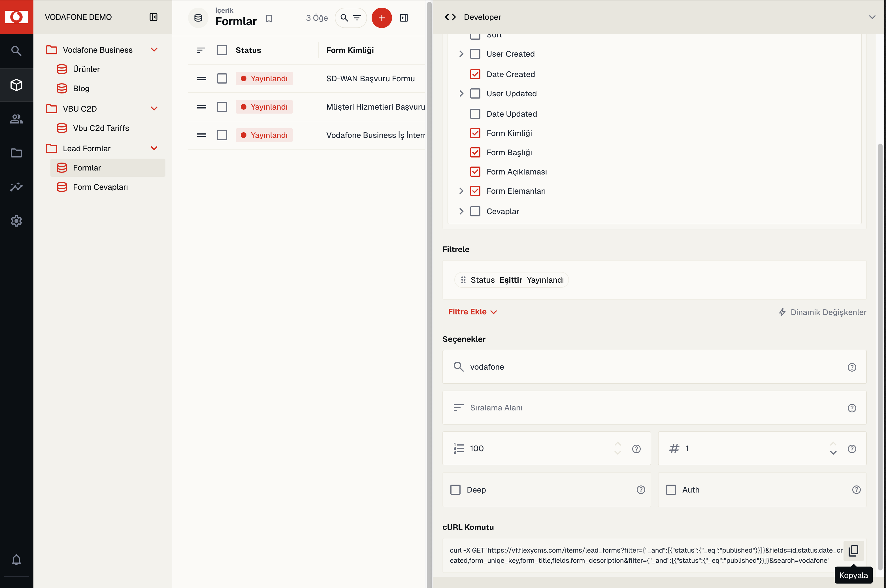Click the drag handle of the Status filter chip
The image size is (886, 588).
tap(463, 280)
